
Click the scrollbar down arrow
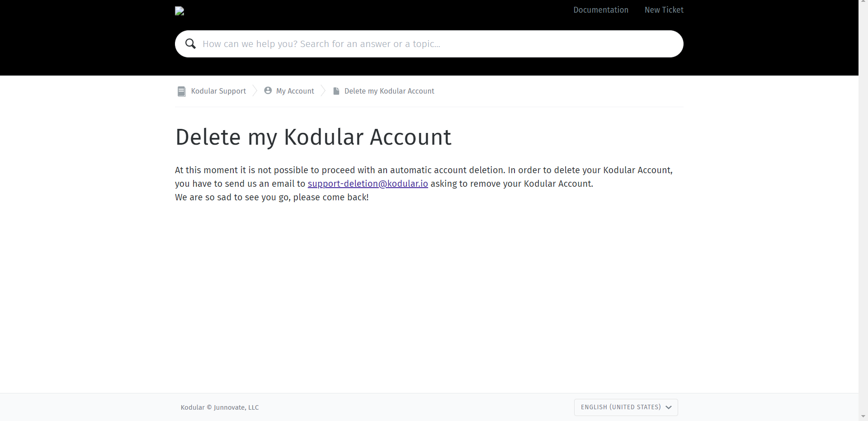[863, 416]
